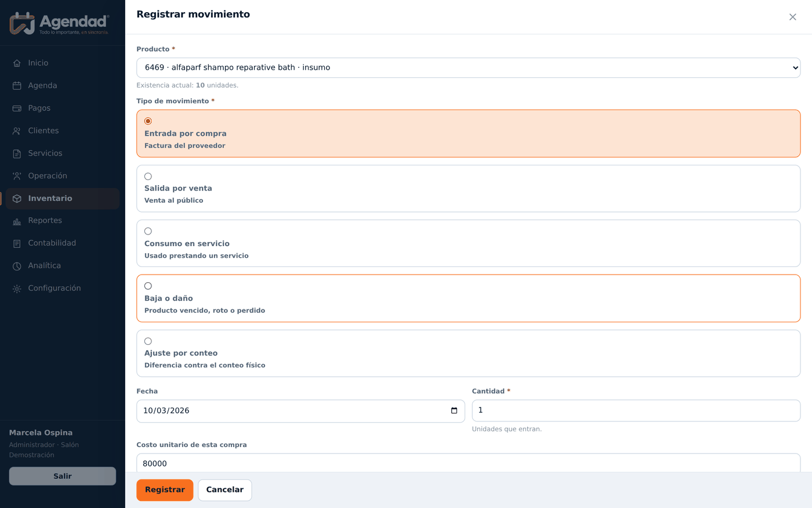Viewport: 812px width, 508px height.
Task: Click the Costo unitario input field
Action: click(x=469, y=463)
